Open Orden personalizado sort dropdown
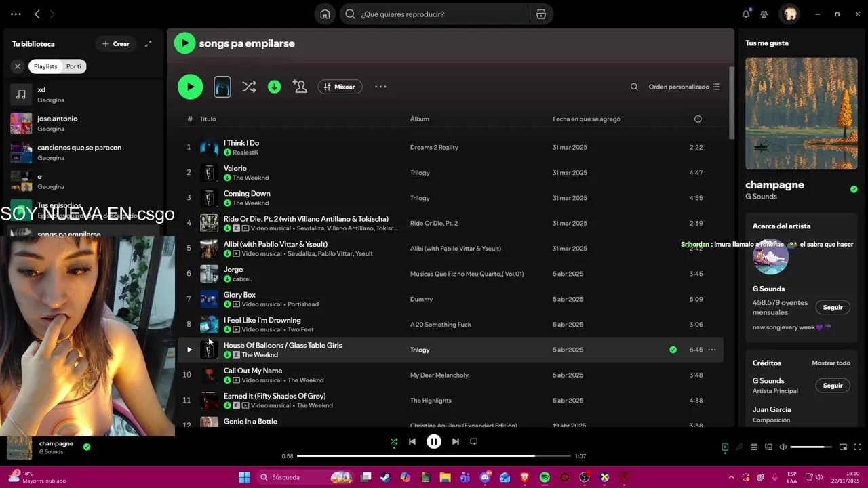The width and height of the screenshot is (868, 488). click(x=684, y=87)
